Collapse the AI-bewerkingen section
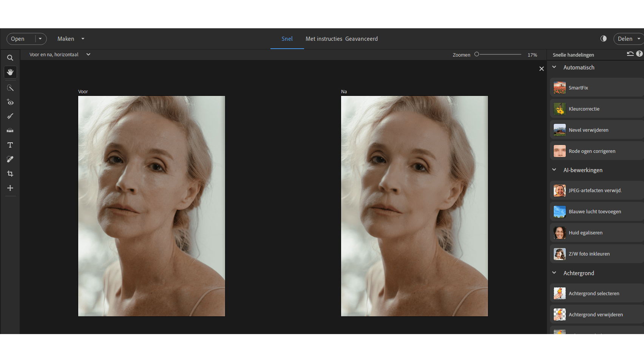The image size is (644, 362). (x=554, y=170)
